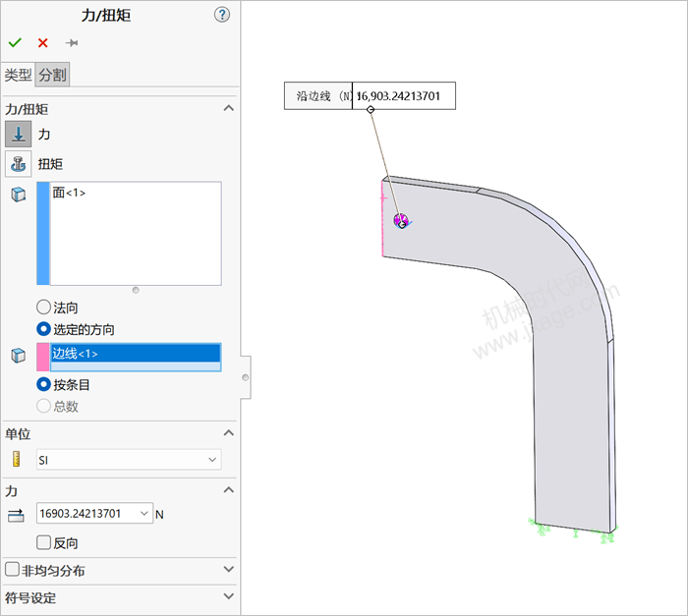
Task: Click the pushpin keep-visible icon
Action: pyautogui.click(x=71, y=42)
